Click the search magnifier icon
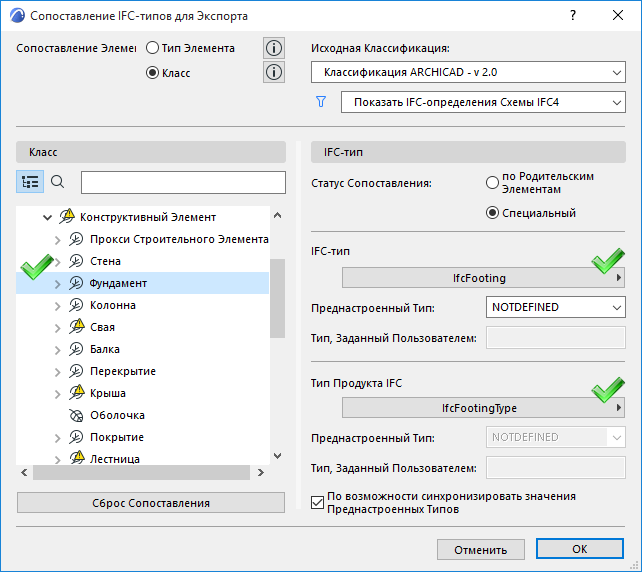This screenshot has width=642, height=572. pyautogui.click(x=57, y=182)
